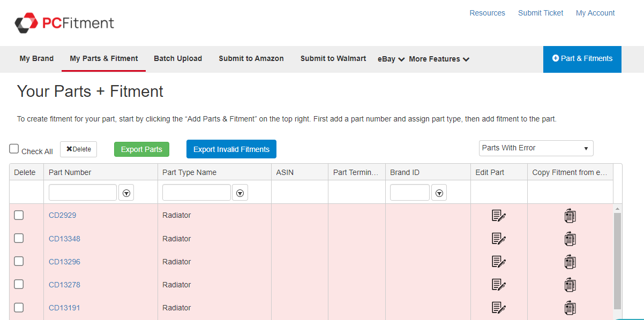Focus the Part Number filter text field
This screenshot has height=320, width=644.
pos(83,193)
